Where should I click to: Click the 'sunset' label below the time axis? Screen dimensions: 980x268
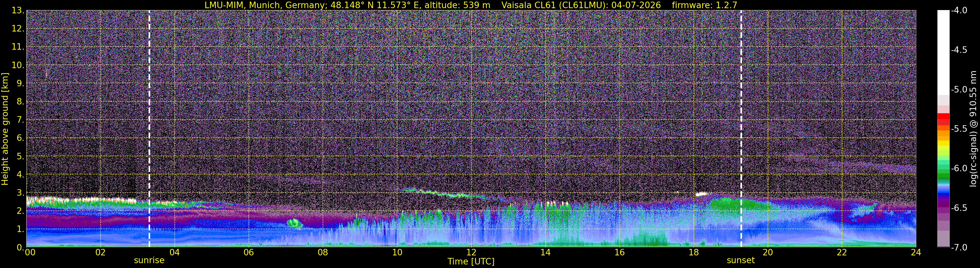pyautogui.click(x=741, y=261)
